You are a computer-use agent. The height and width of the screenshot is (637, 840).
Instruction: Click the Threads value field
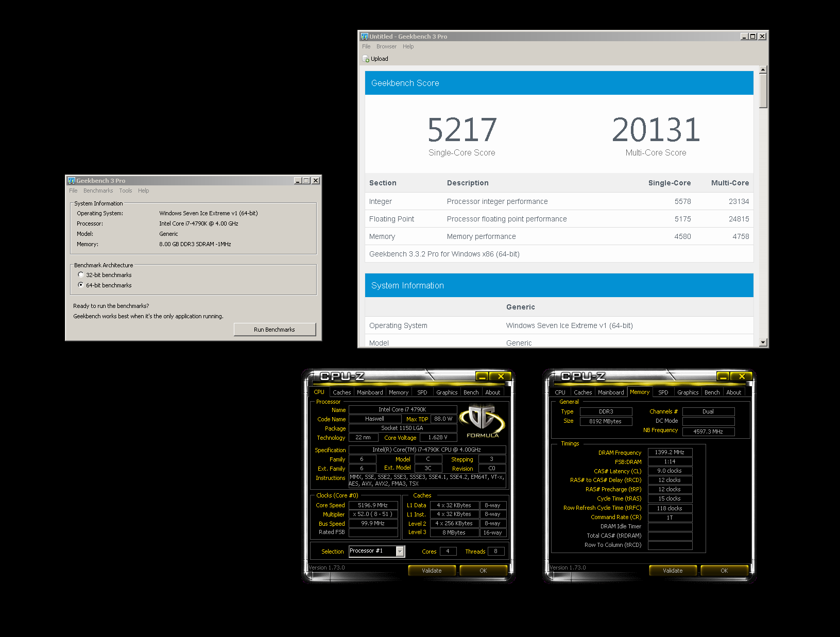496,551
